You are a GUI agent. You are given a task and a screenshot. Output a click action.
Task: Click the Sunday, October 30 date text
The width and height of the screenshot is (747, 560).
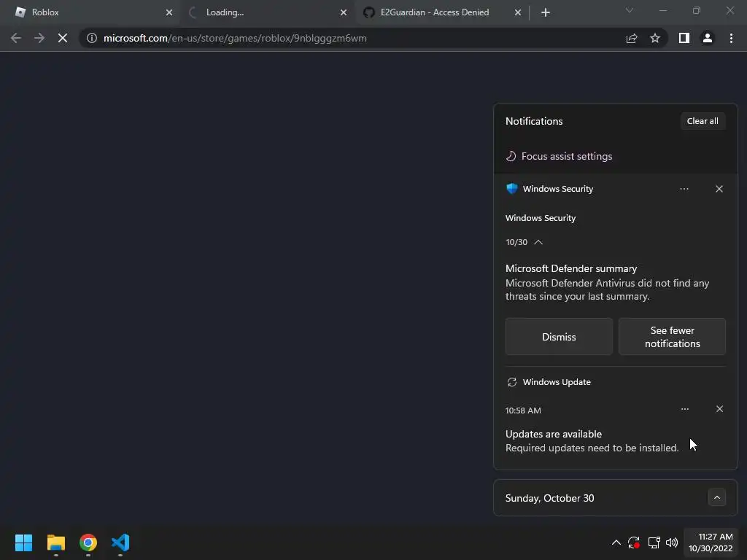pos(550,498)
